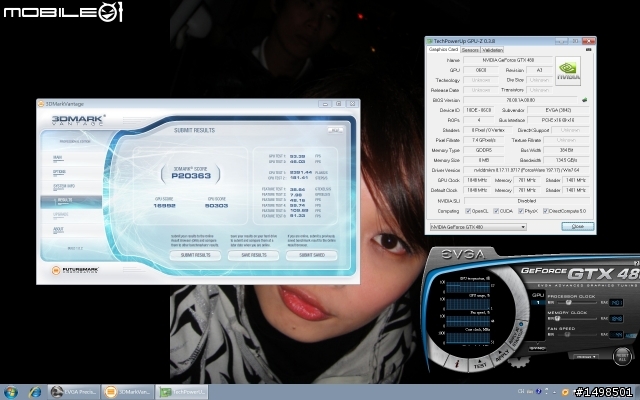The width and height of the screenshot is (640, 400).
Task: Click the Core clock graph in EVGA Precision
Action: (x=468, y=338)
